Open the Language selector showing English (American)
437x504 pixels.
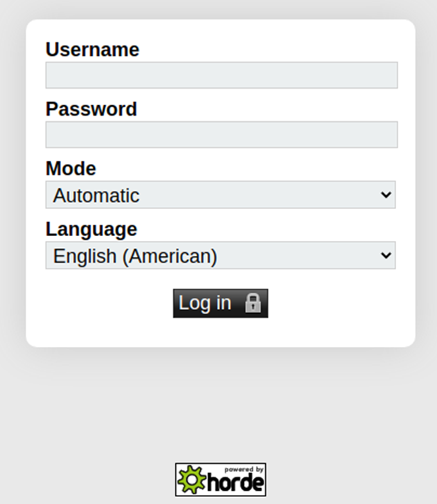[x=221, y=255]
